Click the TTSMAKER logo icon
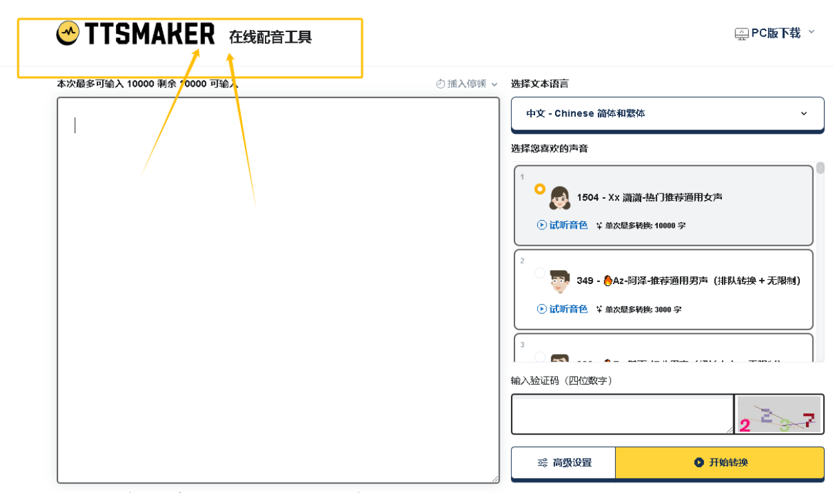Screen dimensions: 834x504 coord(68,33)
